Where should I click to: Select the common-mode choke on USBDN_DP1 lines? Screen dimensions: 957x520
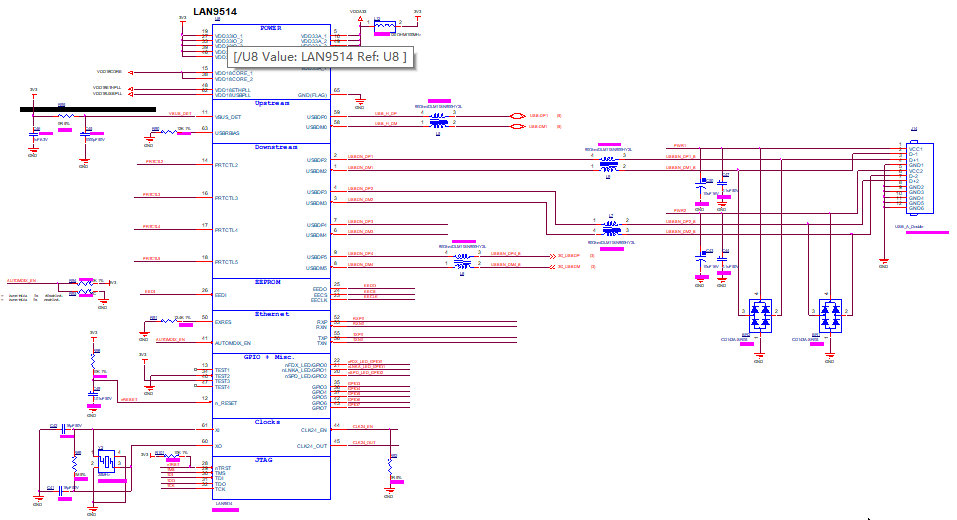(x=609, y=164)
